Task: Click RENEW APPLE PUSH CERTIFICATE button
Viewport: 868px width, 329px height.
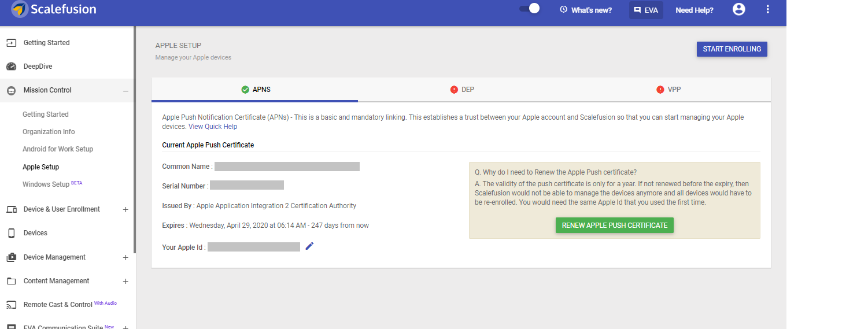Action: tap(615, 226)
